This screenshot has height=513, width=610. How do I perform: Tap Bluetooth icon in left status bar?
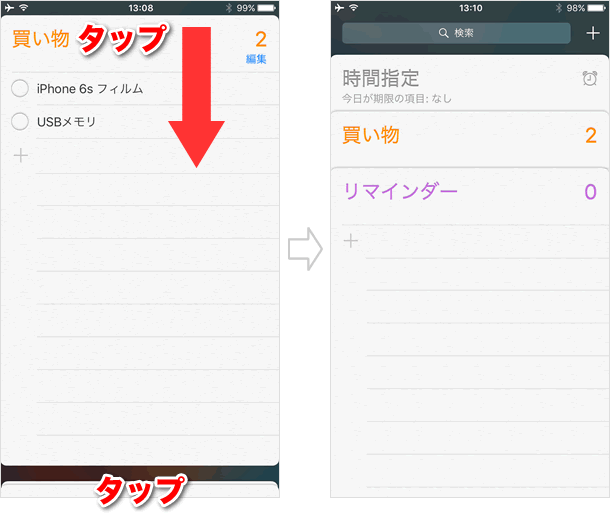click(x=229, y=8)
